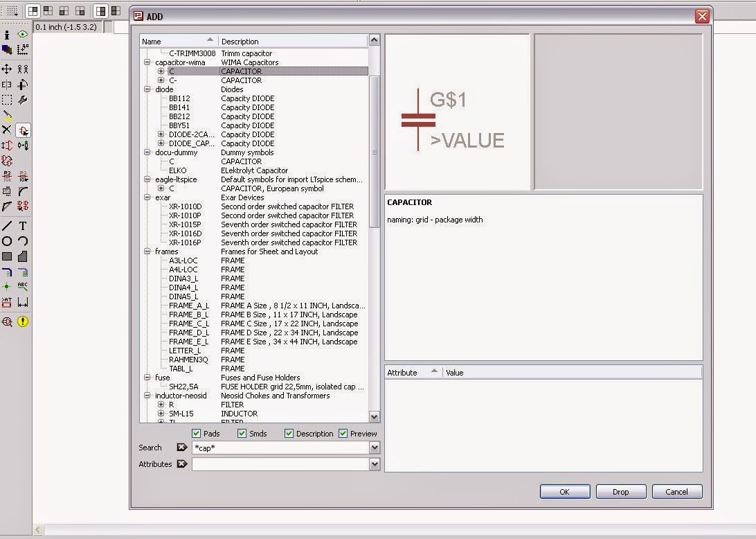Select the Miter tool
This screenshot has width=756, height=539.
pyautogui.click(x=23, y=191)
